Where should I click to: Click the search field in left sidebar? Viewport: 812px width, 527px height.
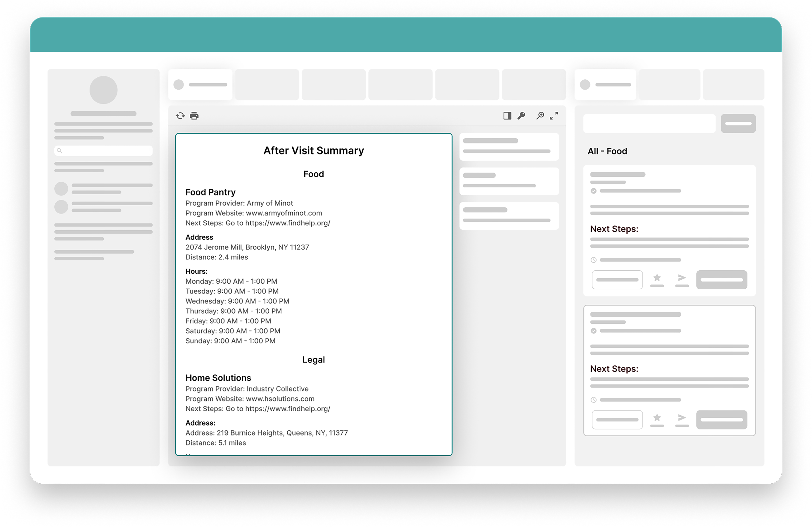pos(103,150)
